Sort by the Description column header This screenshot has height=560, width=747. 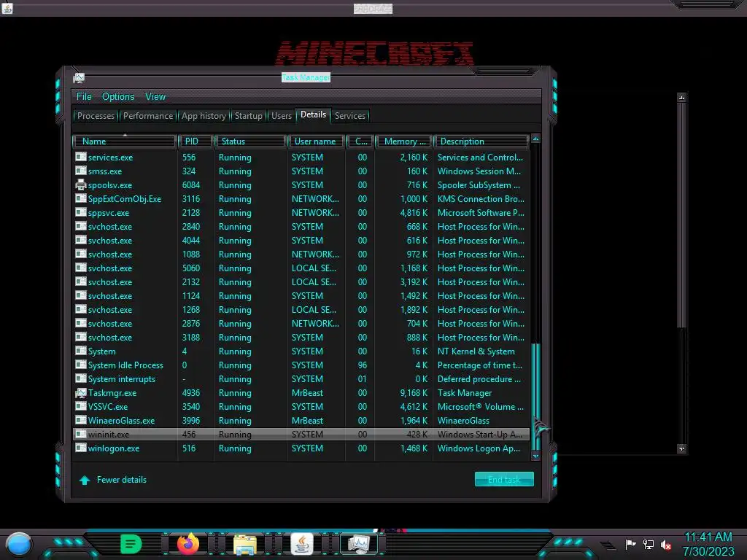(481, 141)
